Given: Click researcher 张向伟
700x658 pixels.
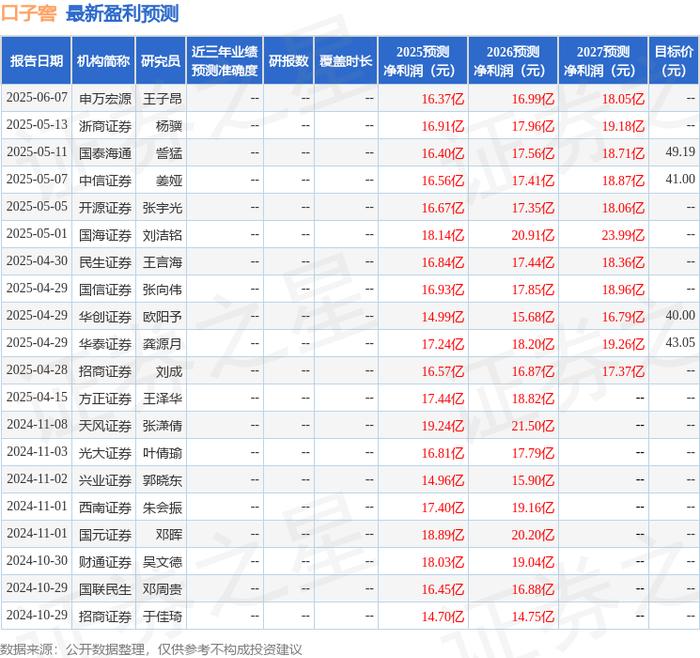Looking at the screenshot, I should tap(162, 289).
